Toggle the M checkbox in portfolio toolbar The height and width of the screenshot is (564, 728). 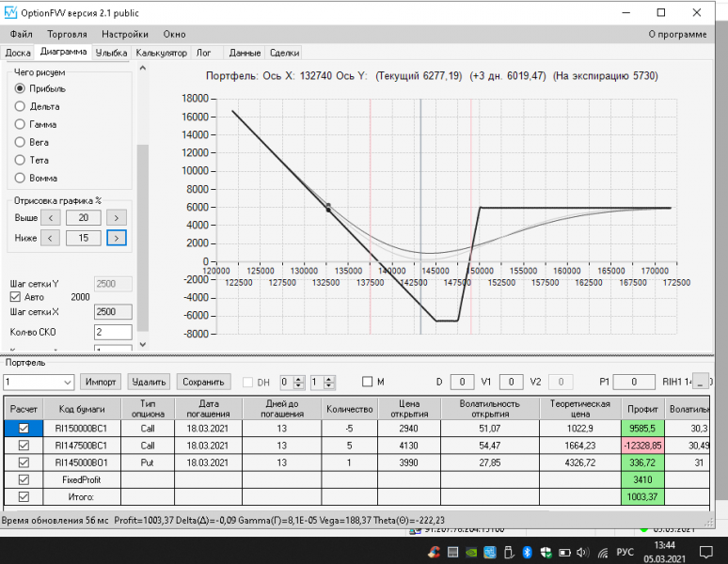tap(367, 382)
